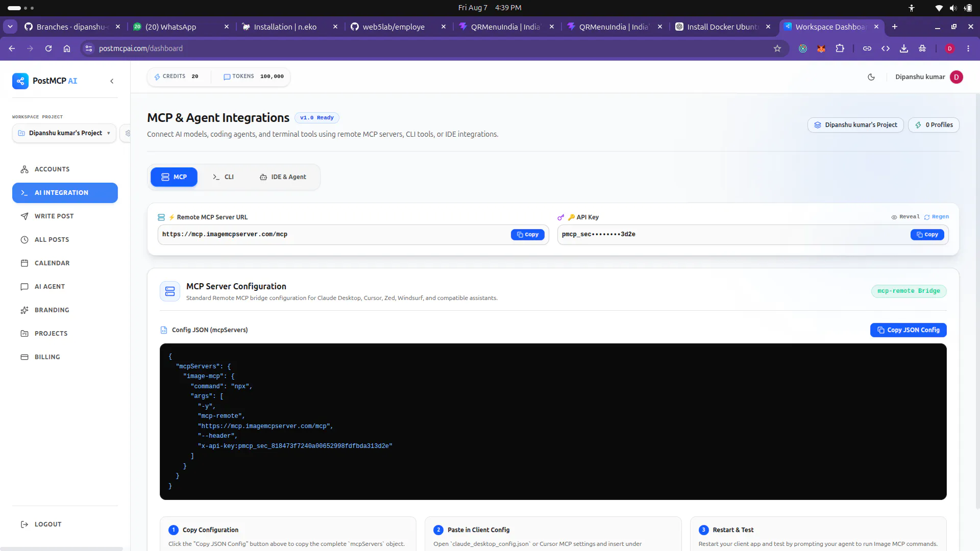980x551 pixels.
Task: Switch to the WhatsApp tab
Action: click(181, 27)
